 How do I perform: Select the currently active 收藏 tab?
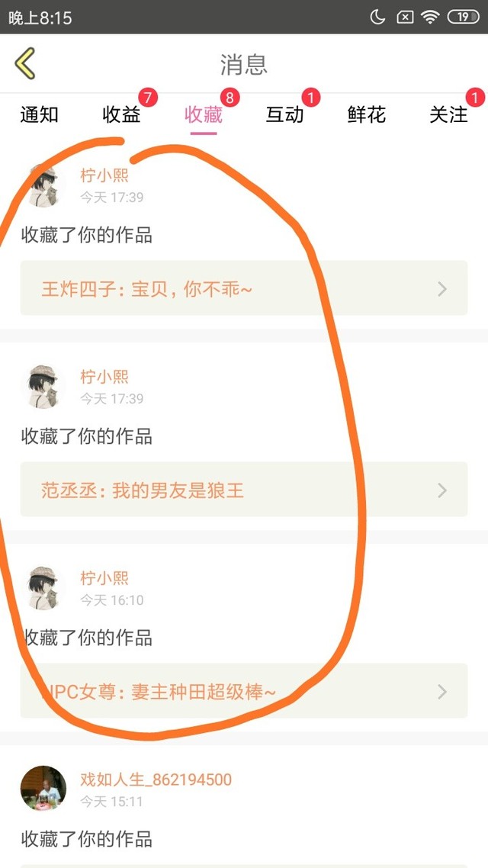203,114
